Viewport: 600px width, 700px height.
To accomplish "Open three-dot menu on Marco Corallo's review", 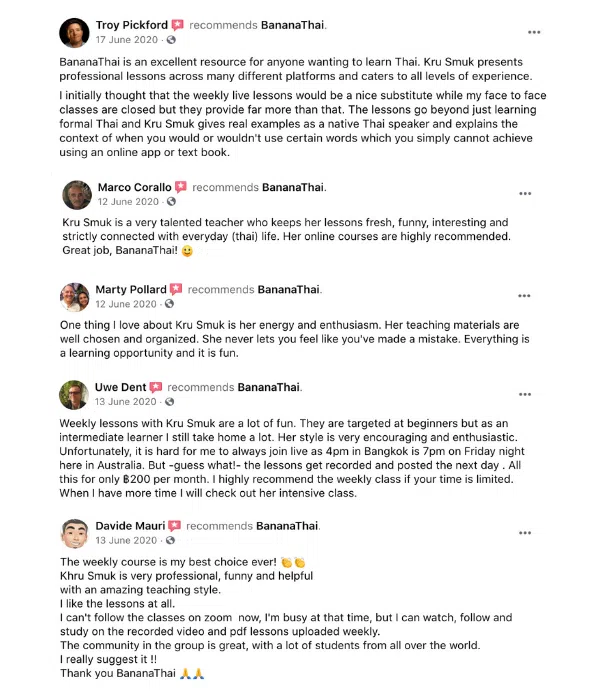I will [525, 194].
